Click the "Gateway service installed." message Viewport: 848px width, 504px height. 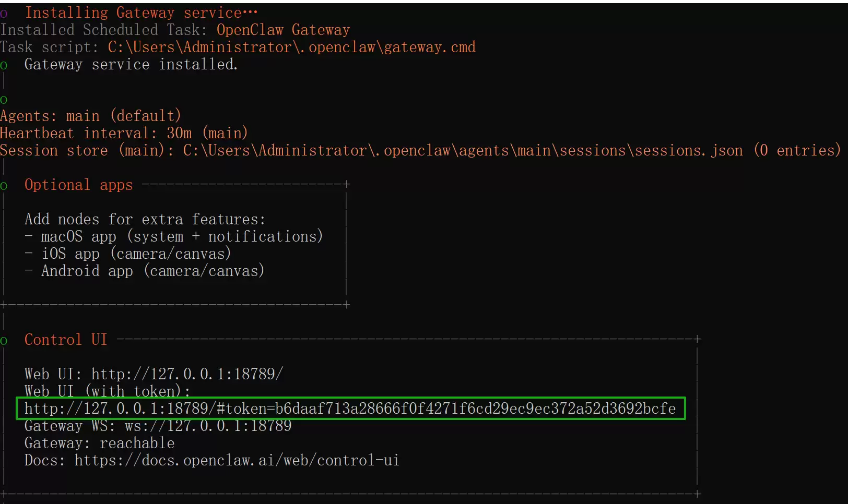point(131,64)
